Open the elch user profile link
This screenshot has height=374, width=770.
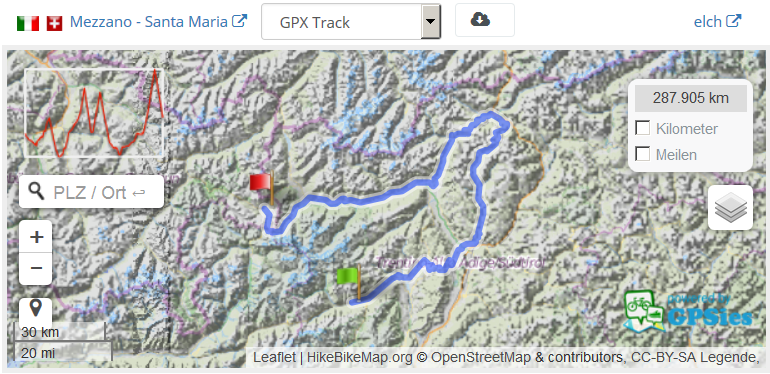(717, 22)
